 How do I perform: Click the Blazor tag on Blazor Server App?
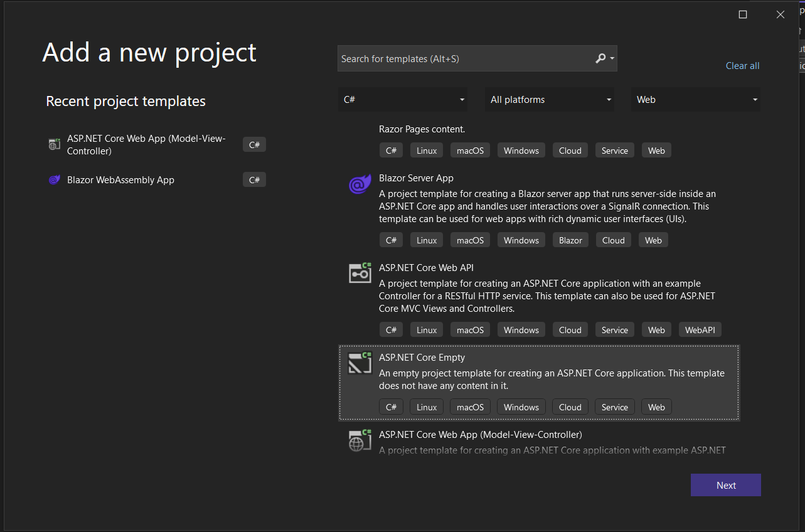(x=570, y=240)
